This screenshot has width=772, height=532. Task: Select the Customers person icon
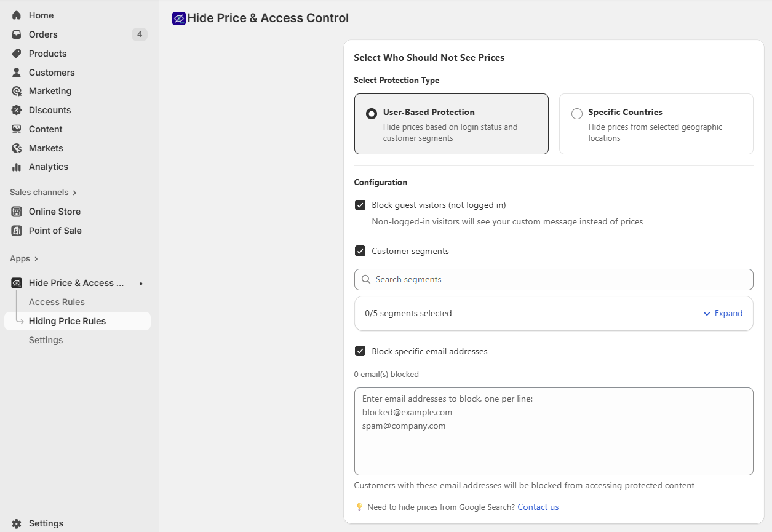[17, 73]
